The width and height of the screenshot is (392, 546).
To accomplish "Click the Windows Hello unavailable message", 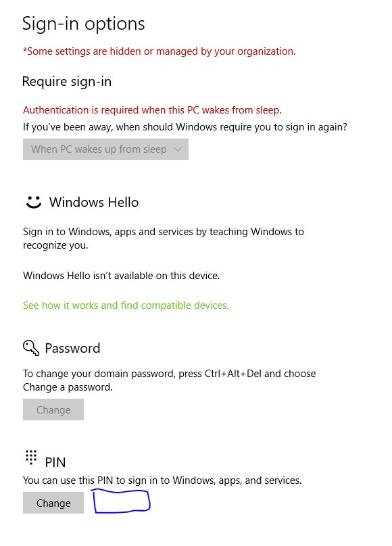I will [x=123, y=275].
